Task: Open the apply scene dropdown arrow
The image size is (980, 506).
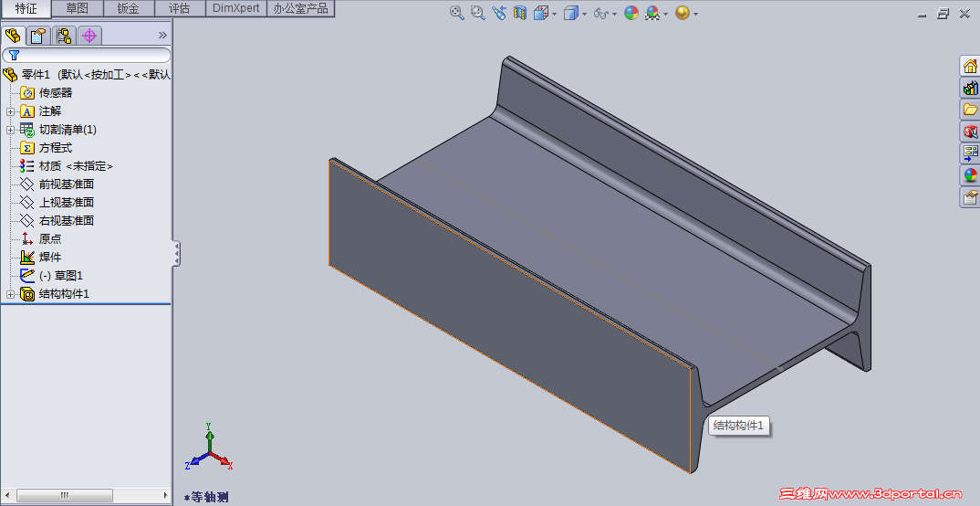Action: [x=665, y=14]
